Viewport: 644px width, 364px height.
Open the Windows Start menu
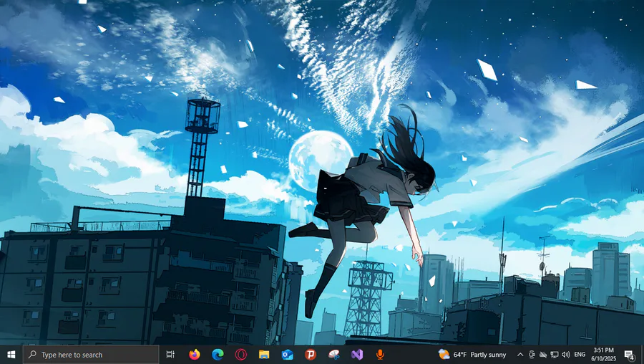click(11, 355)
